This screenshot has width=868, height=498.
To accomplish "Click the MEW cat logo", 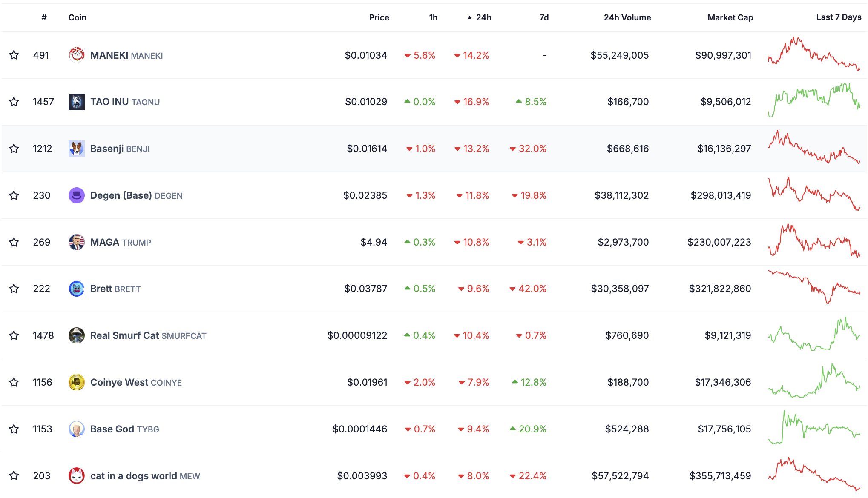I will click(x=77, y=475).
